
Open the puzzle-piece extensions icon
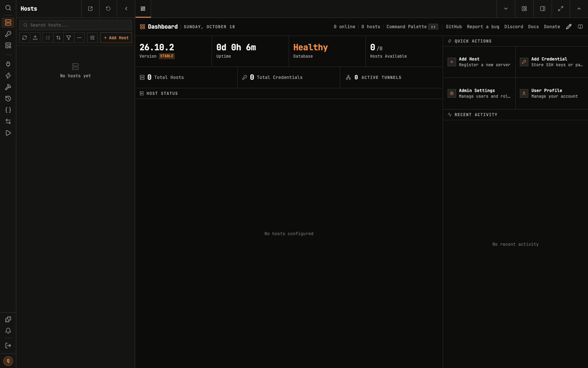click(8, 319)
